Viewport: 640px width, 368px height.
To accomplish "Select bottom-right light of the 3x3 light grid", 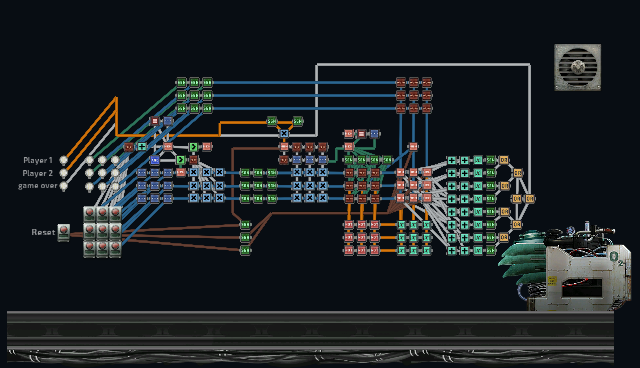I will coord(115,186).
